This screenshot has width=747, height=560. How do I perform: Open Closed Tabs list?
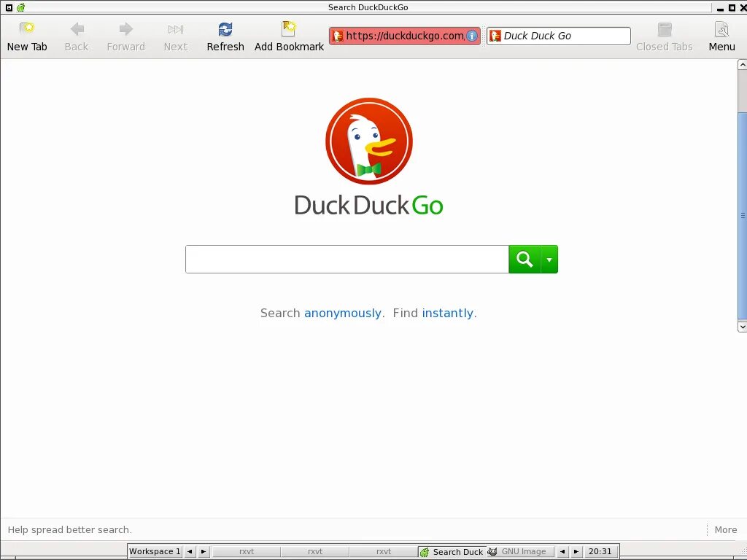(x=664, y=36)
